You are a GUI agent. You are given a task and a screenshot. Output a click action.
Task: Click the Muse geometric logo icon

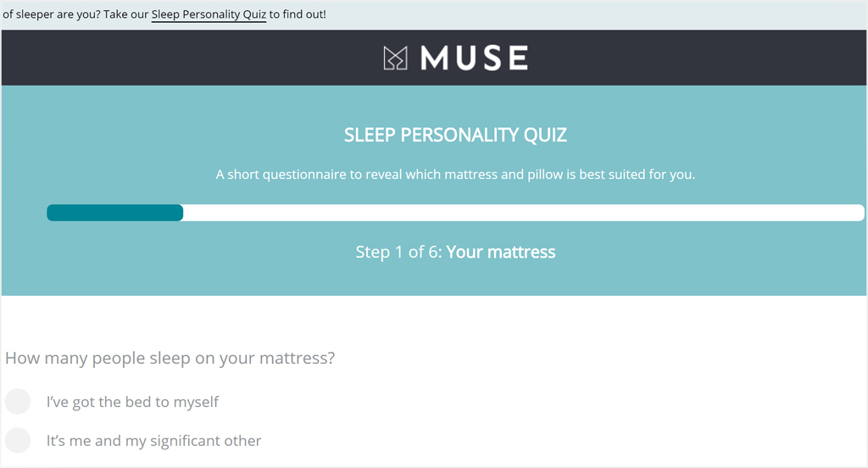pyautogui.click(x=395, y=58)
